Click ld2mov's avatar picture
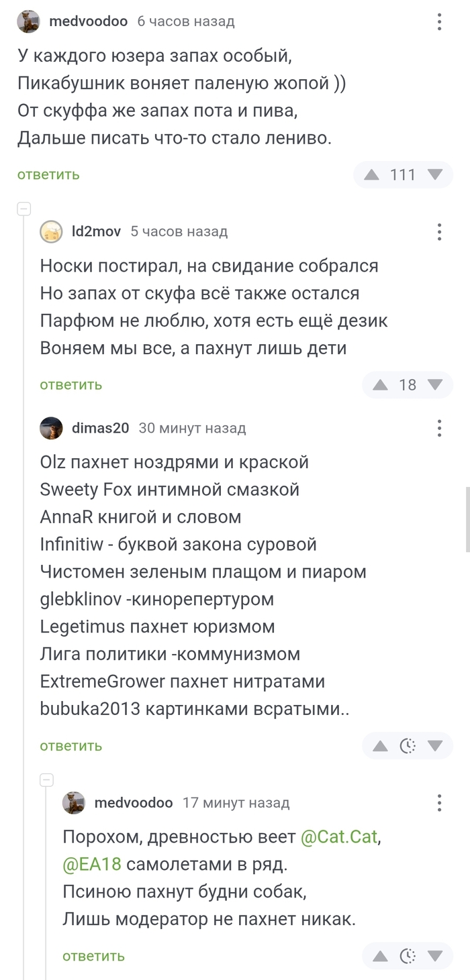Viewport: 470px width, 980px height. tap(51, 232)
